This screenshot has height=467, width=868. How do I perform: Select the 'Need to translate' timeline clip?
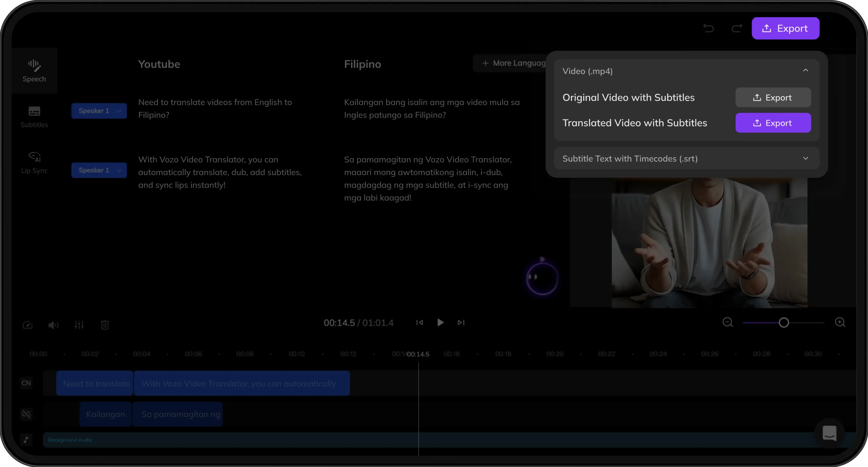(95, 384)
